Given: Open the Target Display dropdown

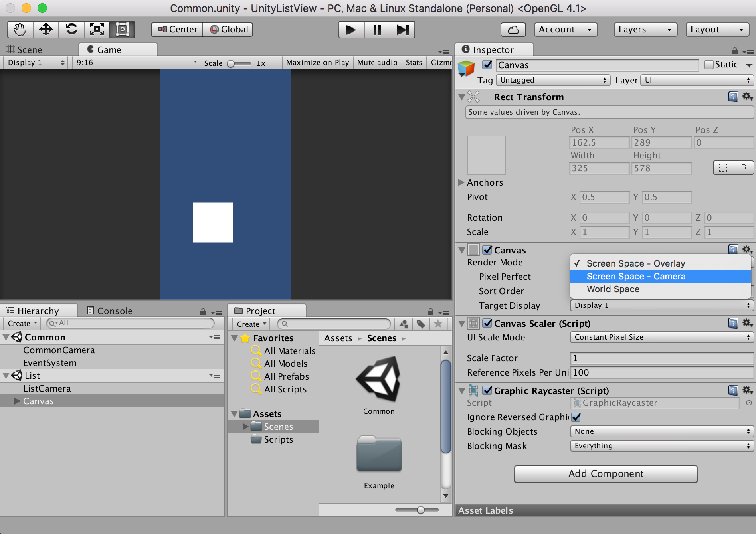Looking at the screenshot, I should (662, 305).
